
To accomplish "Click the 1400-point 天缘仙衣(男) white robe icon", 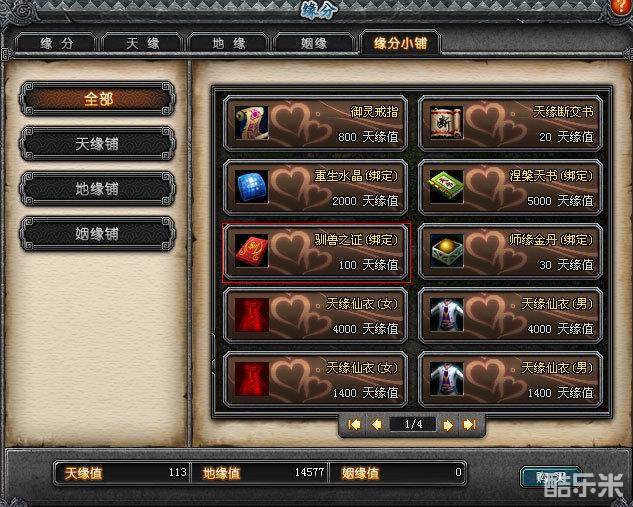I will point(446,379).
